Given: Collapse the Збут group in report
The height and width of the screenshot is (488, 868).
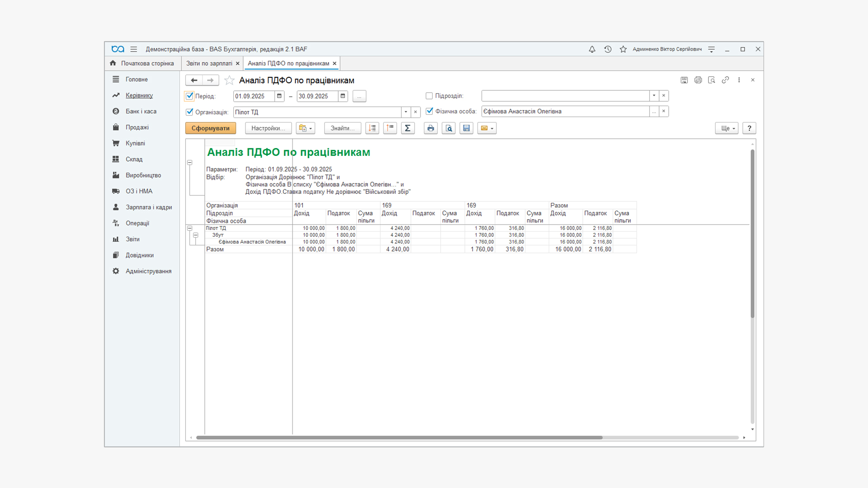Looking at the screenshot, I should pos(196,235).
